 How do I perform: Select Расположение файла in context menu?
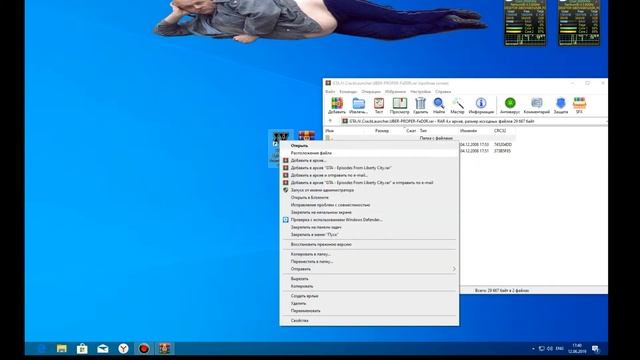coord(369,153)
